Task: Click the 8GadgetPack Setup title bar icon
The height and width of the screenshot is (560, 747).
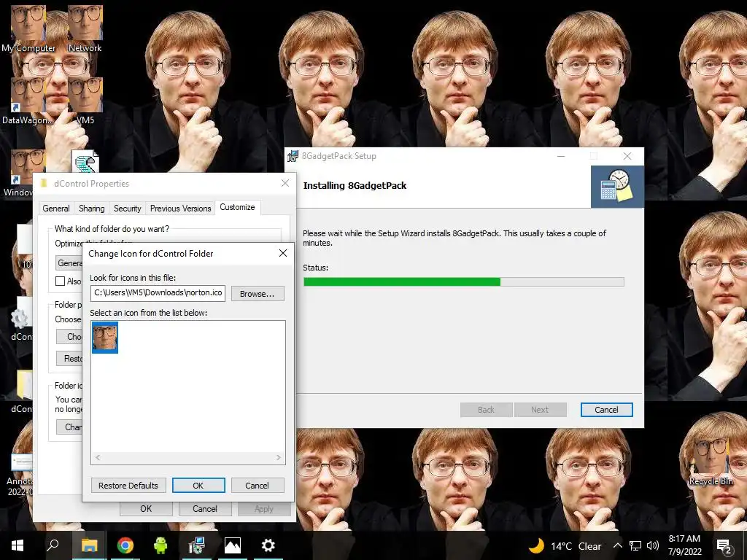Action: tap(292, 156)
